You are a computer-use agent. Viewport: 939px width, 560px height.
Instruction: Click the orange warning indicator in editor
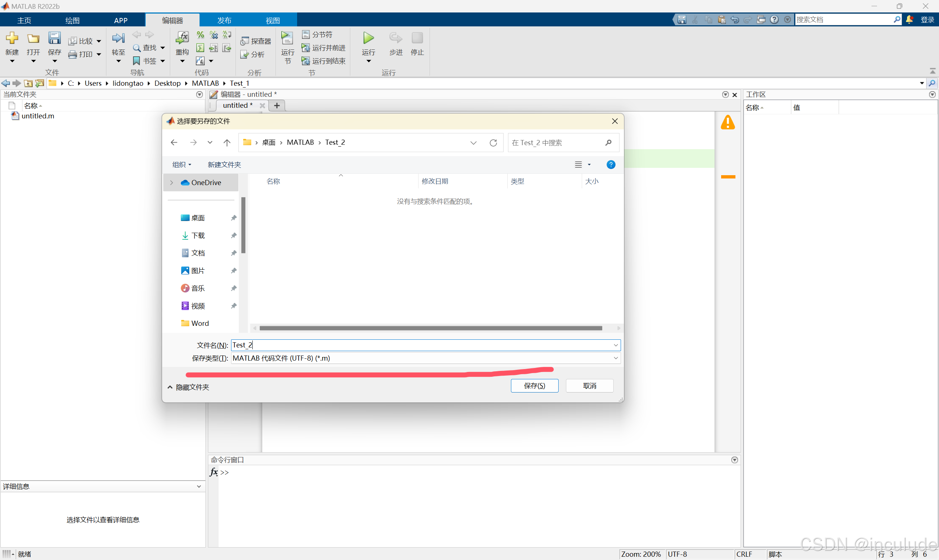(728, 122)
